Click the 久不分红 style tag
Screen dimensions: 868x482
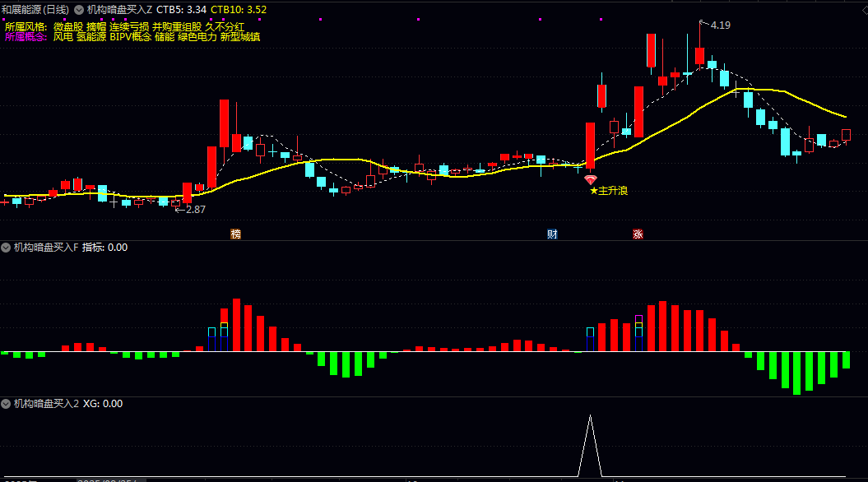tap(225, 26)
